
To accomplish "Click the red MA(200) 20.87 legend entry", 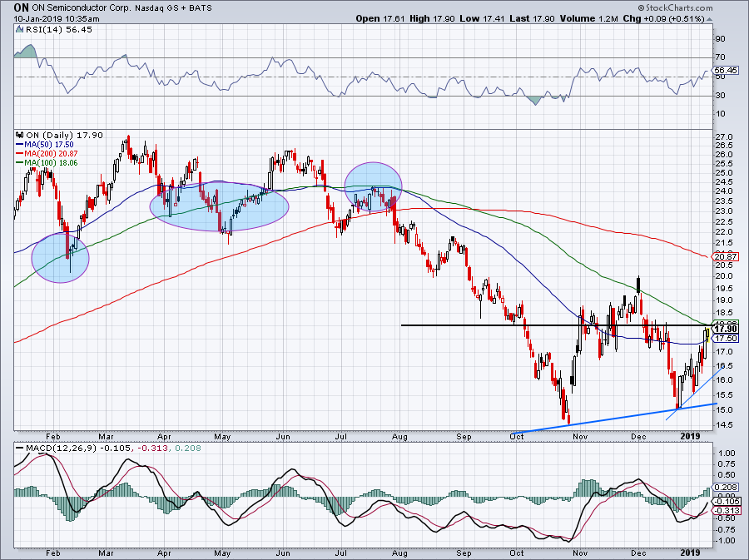I will [x=47, y=153].
